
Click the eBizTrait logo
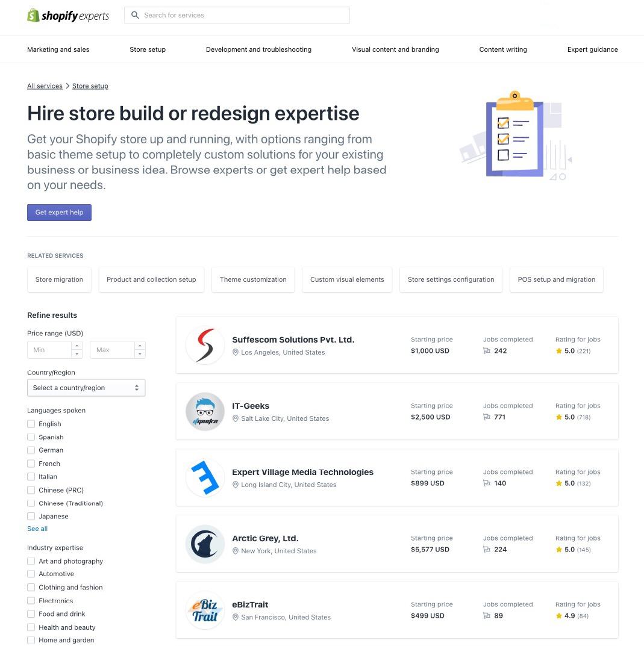pyautogui.click(x=205, y=610)
